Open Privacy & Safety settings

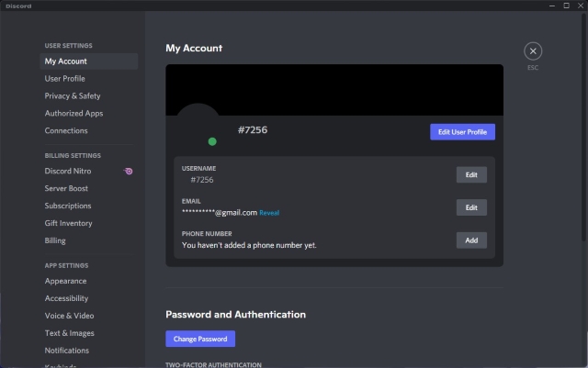click(89, 96)
